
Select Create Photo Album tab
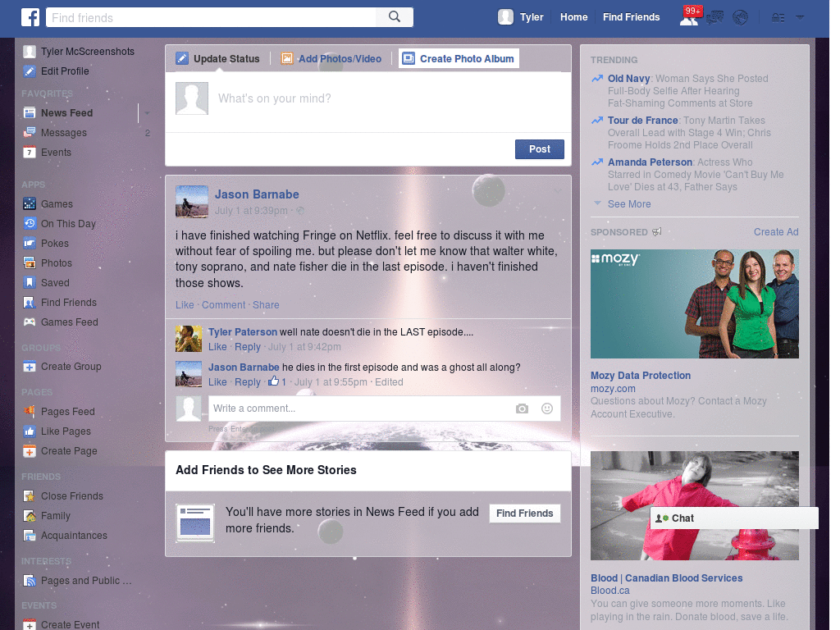459,58
